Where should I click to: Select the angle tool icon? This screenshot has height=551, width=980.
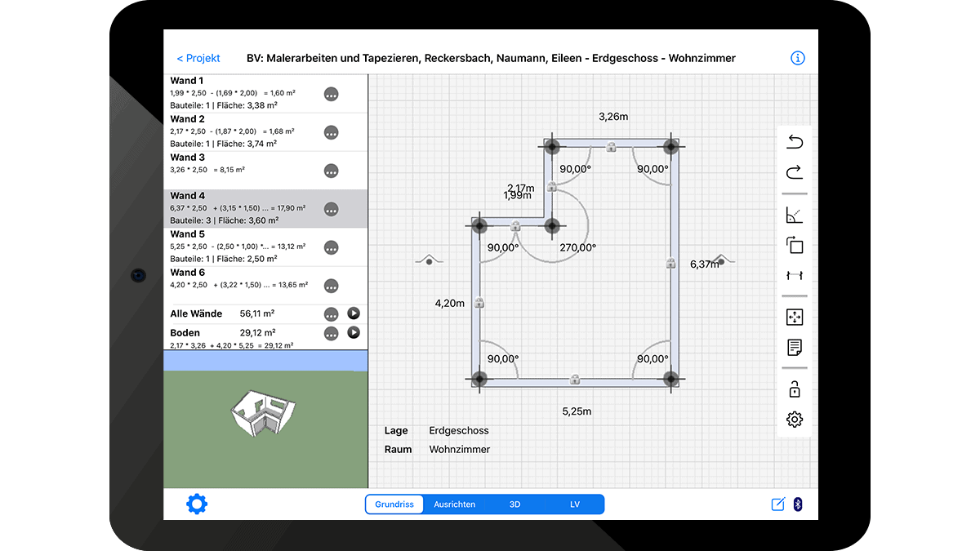795,216
